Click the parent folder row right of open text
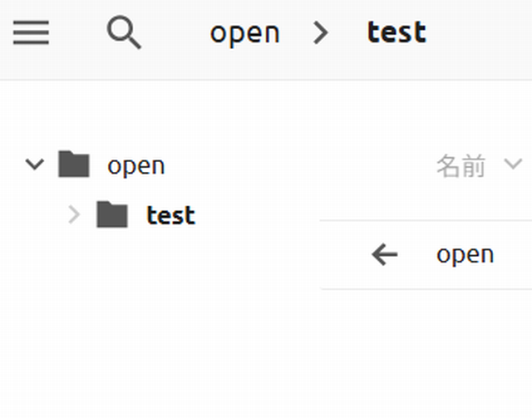 point(515,255)
